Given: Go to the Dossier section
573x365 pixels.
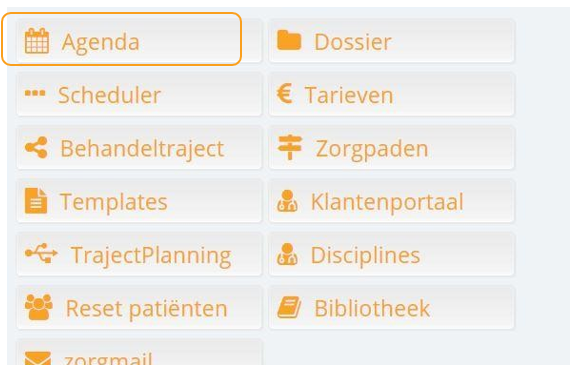Looking at the screenshot, I should [391, 41].
